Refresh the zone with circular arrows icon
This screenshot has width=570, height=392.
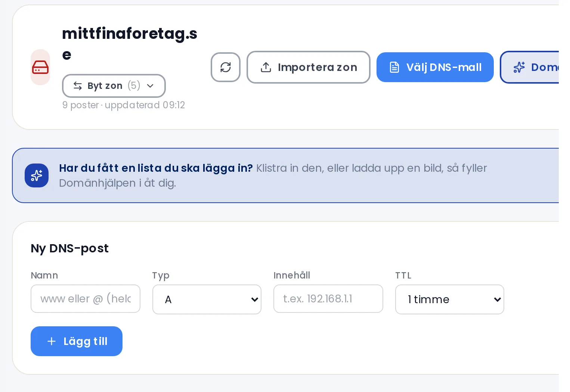click(x=226, y=67)
